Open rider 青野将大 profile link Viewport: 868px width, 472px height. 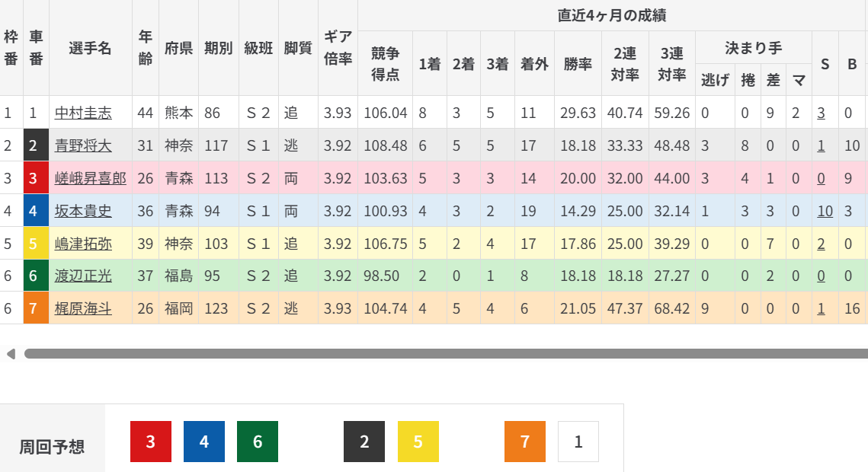(x=83, y=146)
